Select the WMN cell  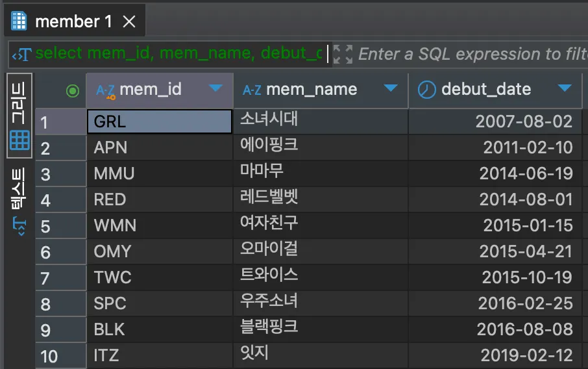(x=160, y=226)
